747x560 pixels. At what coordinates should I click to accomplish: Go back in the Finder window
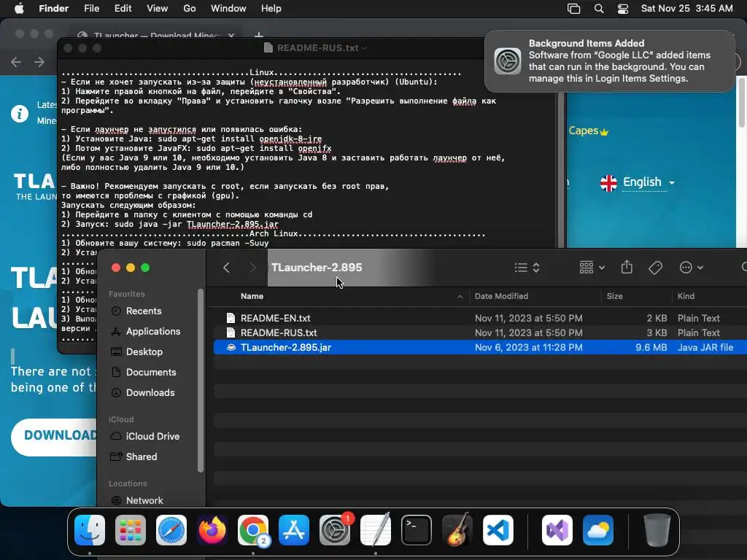pos(227,268)
